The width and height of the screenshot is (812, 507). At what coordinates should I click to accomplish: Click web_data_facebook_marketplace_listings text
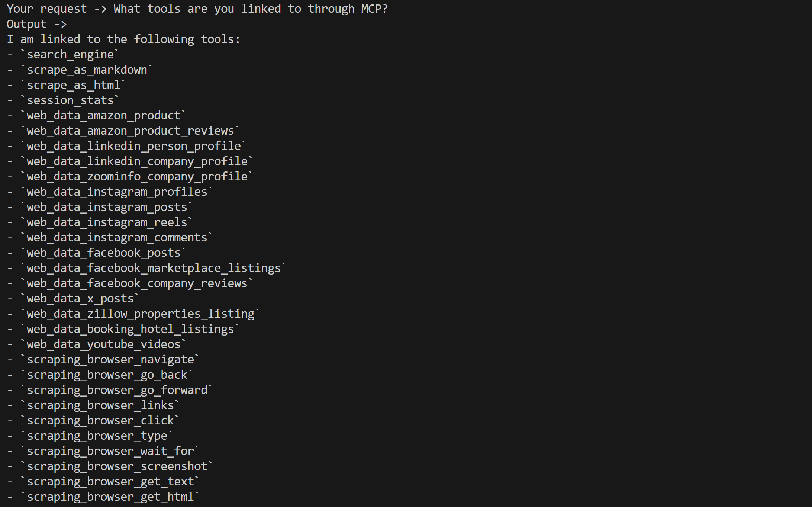point(154,268)
